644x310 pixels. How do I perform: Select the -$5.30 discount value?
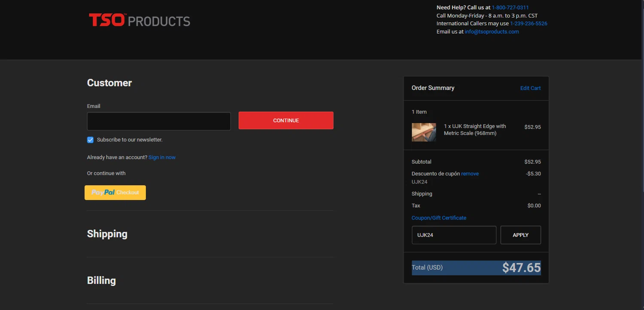tap(533, 174)
